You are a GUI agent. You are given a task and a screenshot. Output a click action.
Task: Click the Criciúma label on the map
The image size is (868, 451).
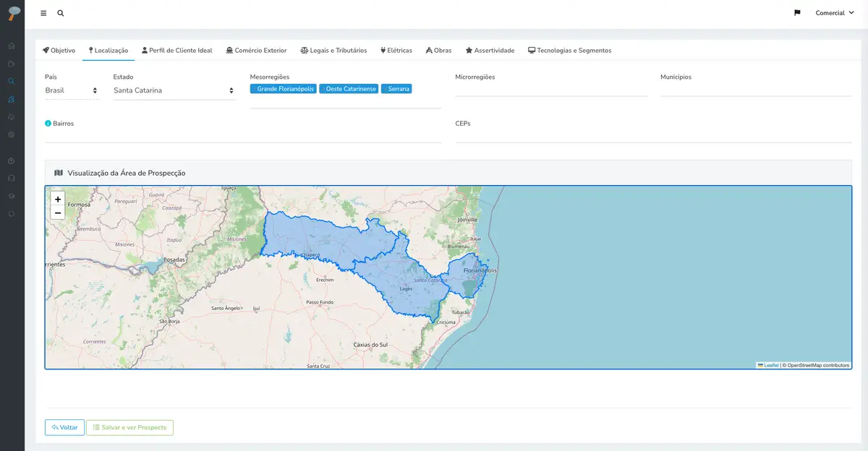pyautogui.click(x=446, y=322)
